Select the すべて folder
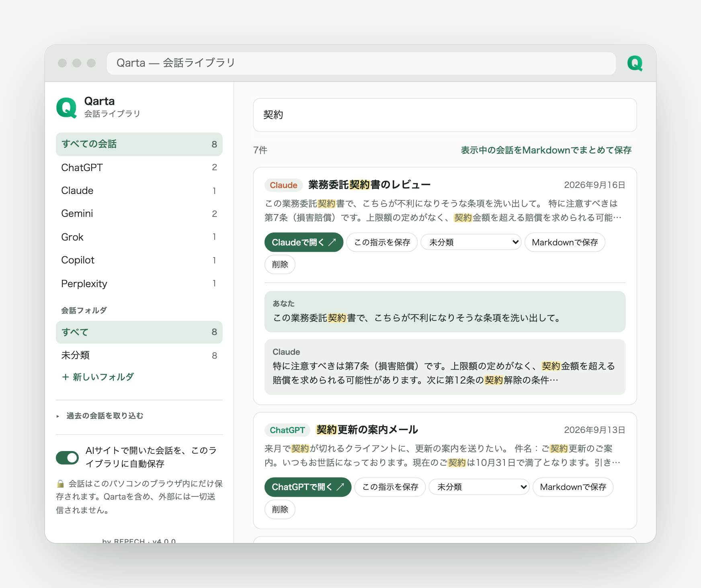 tap(139, 332)
